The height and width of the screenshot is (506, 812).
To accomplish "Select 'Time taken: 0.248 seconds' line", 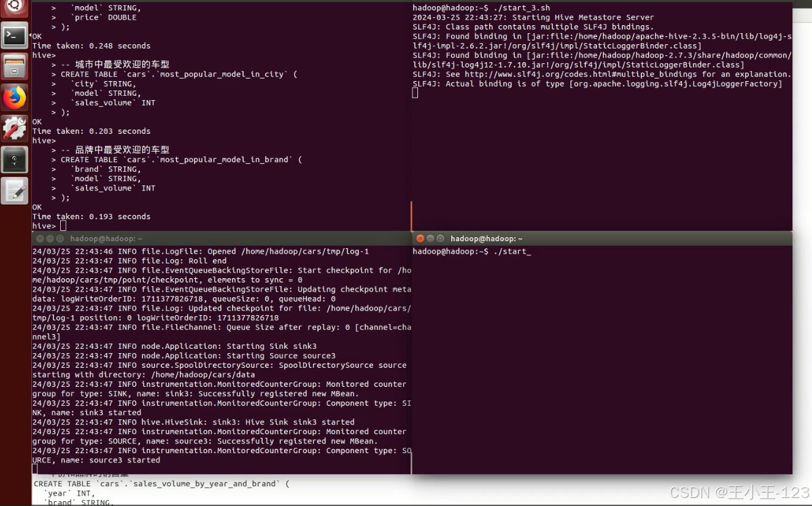I will (91, 46).
